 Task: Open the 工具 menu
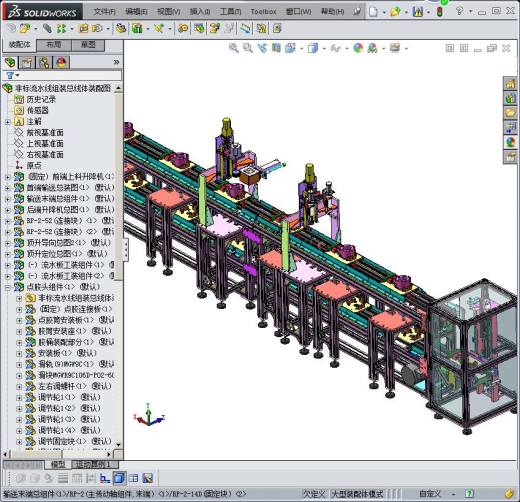230,12
